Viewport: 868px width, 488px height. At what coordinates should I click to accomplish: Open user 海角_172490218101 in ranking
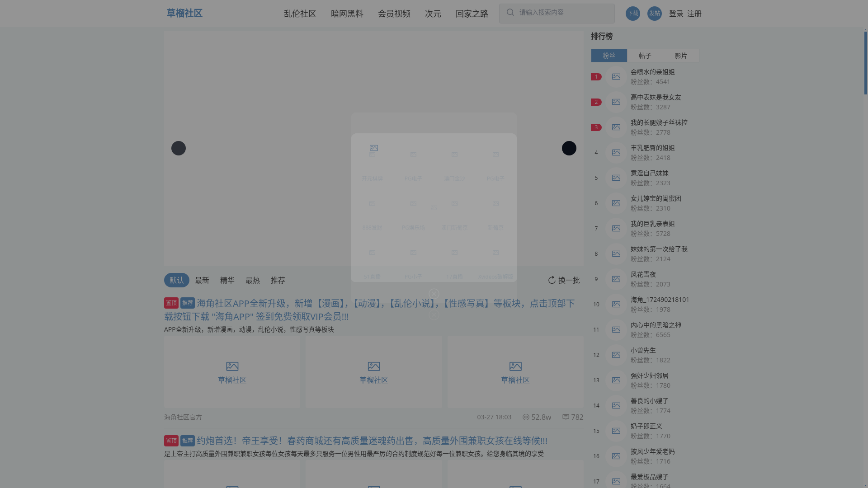tap(660, 300)
